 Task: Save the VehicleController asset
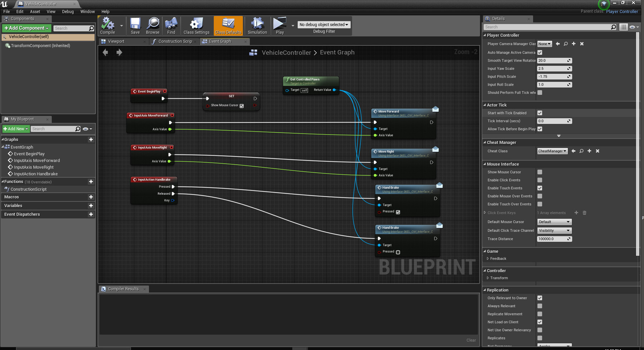click(x=135, y=25)
